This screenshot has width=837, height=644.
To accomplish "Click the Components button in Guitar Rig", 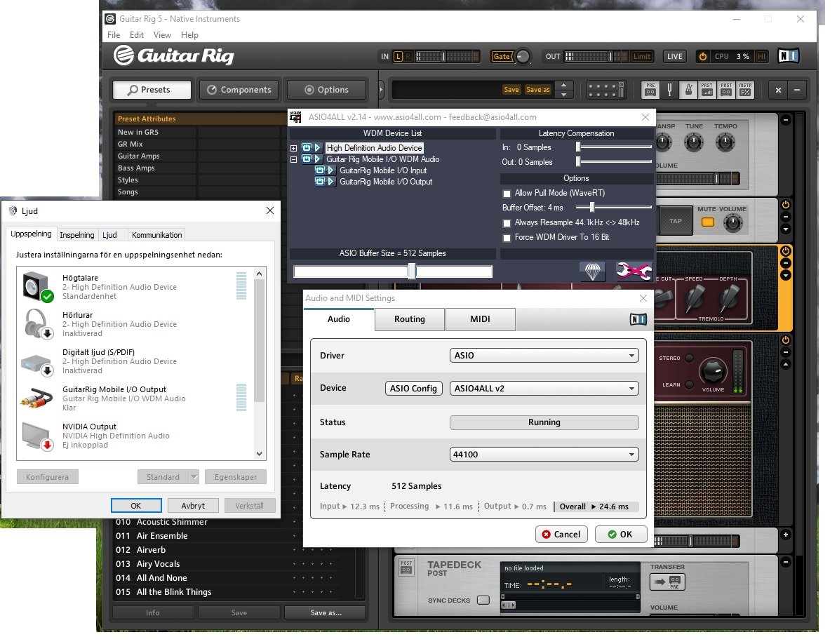I will (x=239, y=90).
